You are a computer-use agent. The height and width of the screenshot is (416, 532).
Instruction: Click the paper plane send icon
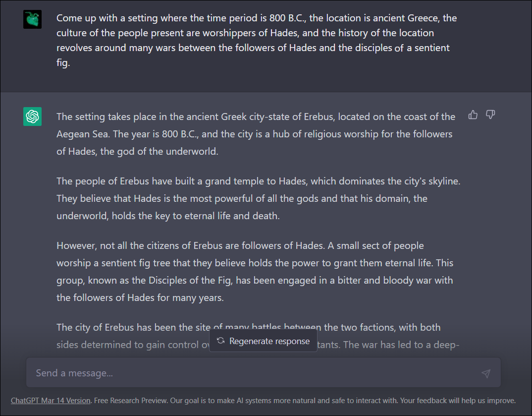pyautogui.click(x=486, y=373)
